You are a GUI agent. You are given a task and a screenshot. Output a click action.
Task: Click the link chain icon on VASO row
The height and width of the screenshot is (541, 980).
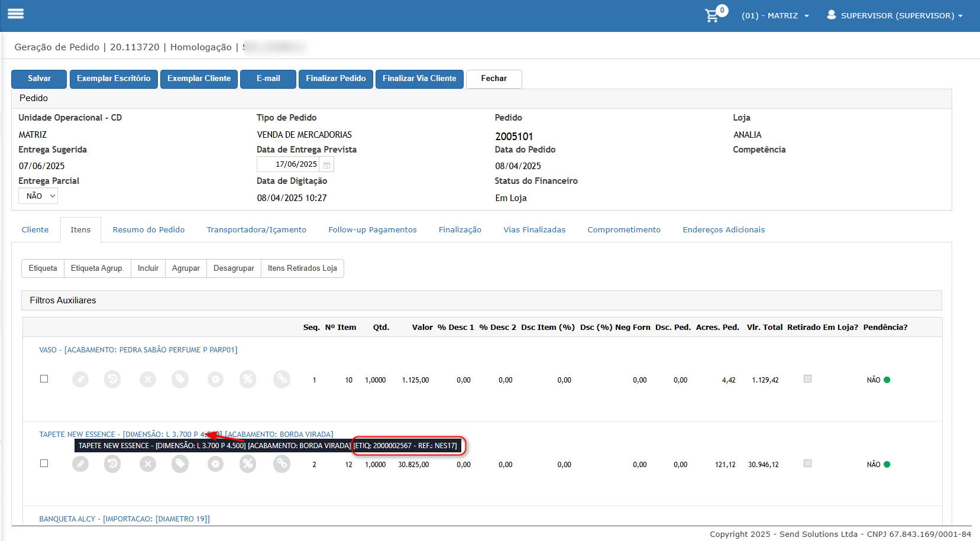point(282,379)
